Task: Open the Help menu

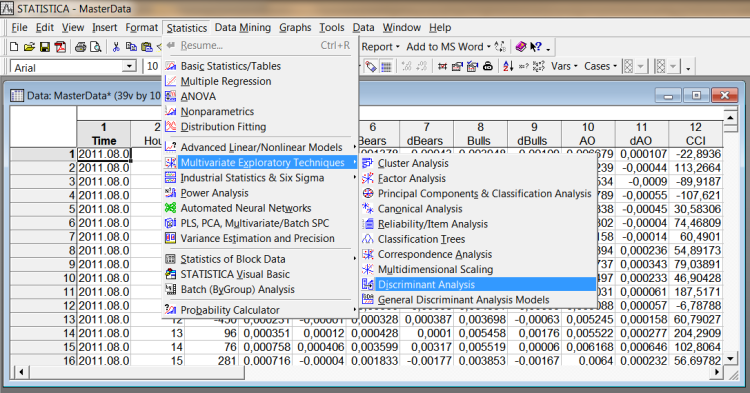Action: (x=440, y=28)
